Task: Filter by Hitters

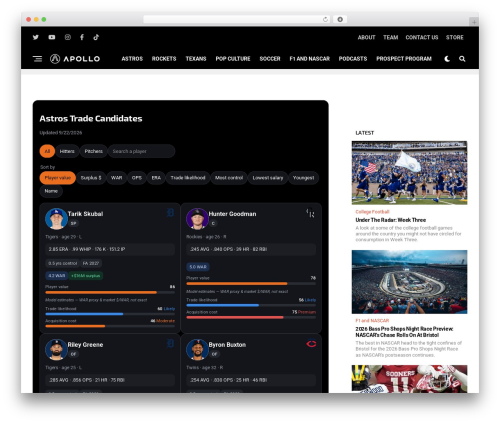Action: [67, 151]
